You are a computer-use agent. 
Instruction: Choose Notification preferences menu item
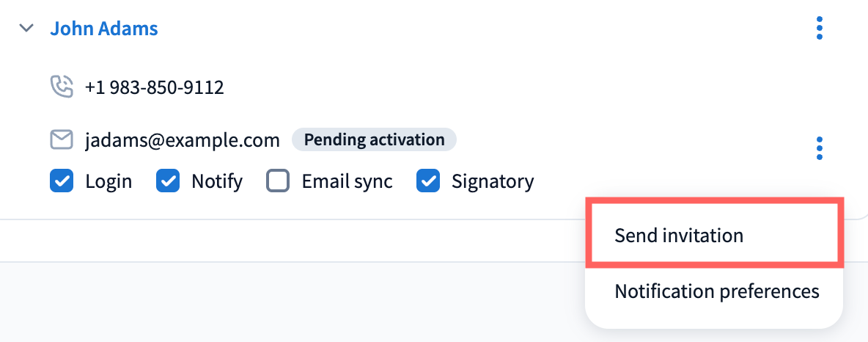[716, 291]
